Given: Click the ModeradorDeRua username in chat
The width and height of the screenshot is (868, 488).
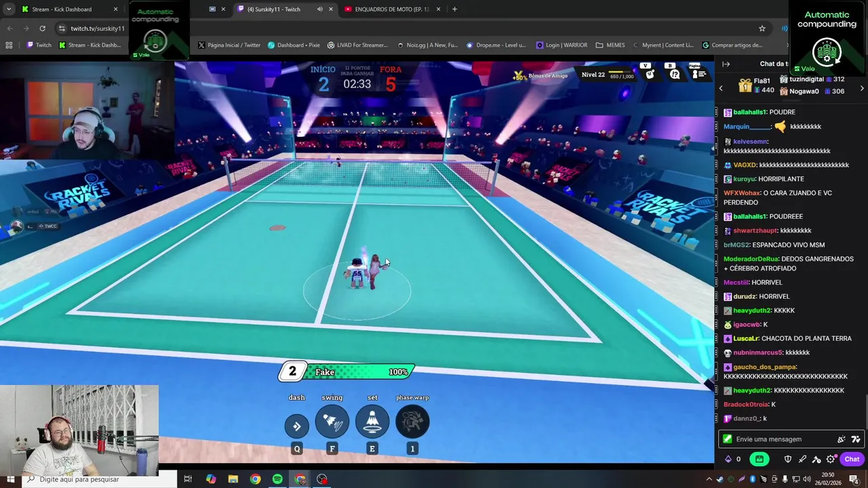Looking at the screenshot, I should (751, 259).
